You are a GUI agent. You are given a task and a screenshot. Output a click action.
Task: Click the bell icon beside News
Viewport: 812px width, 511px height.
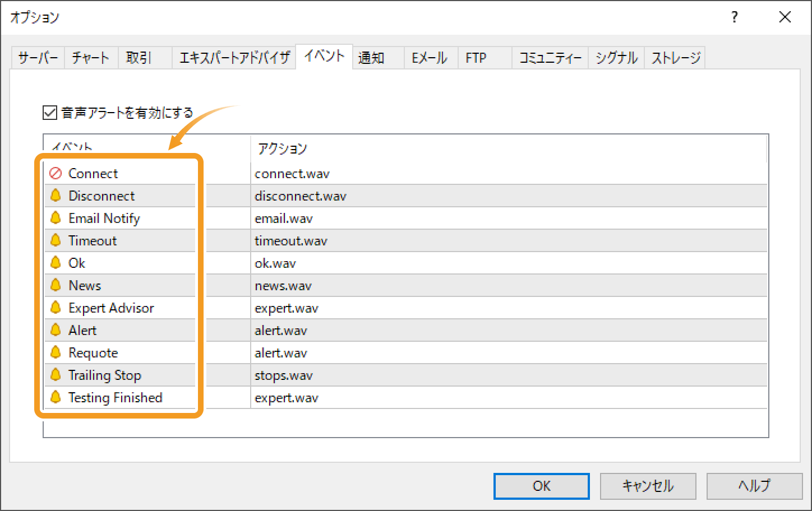coord(56,285)
